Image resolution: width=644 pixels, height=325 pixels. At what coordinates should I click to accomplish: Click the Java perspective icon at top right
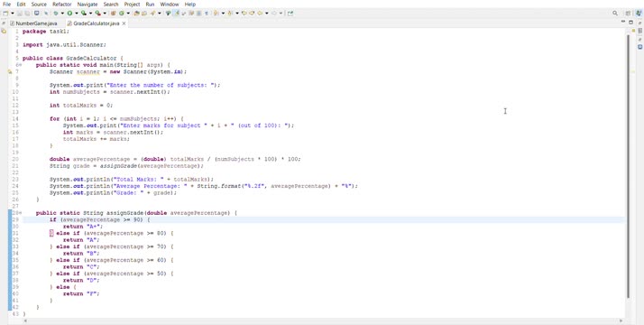point(639,14)
